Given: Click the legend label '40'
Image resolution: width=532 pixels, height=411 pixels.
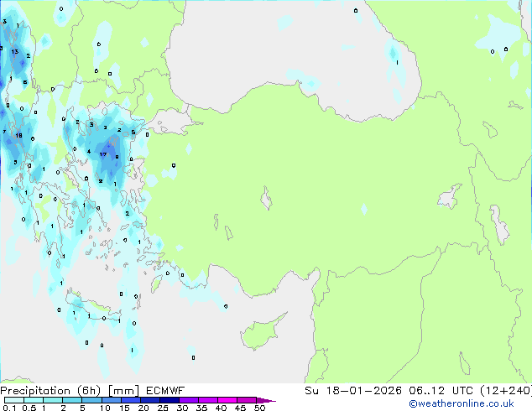Looking at the screenshot, I should coord(221,408).
